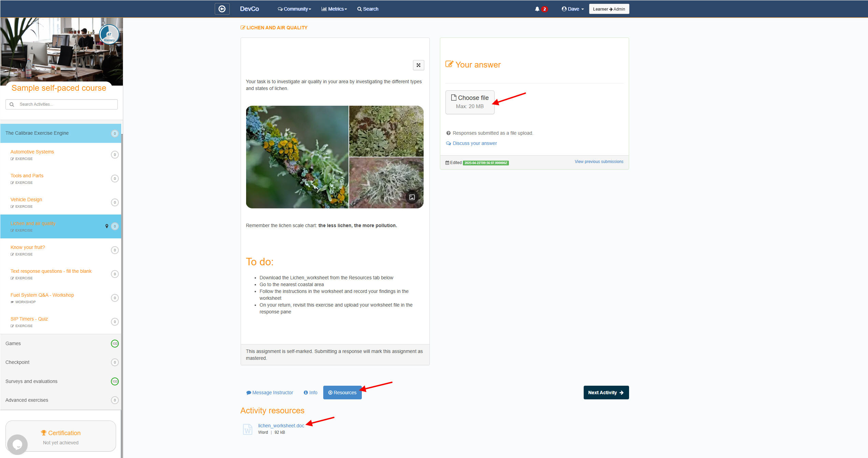
Task: Open the DevCo home link
Action: pos(250,9)
